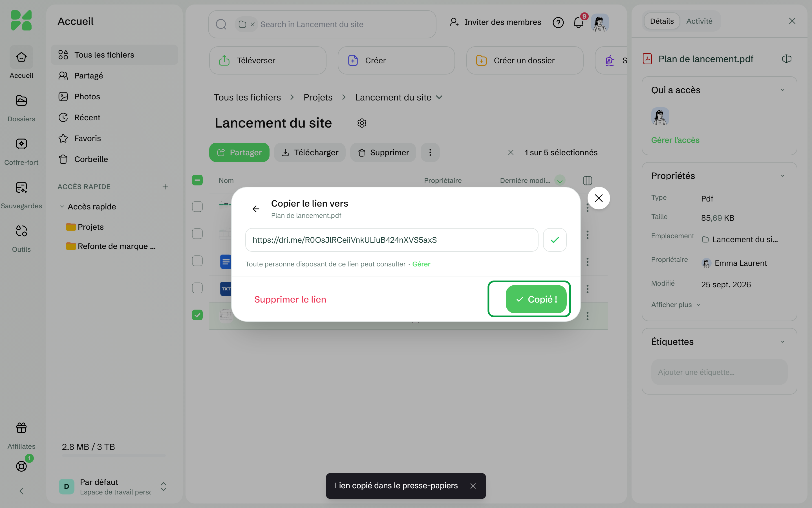Collapse the Propriétés section

pyautogui.click(x=782, y=176)
